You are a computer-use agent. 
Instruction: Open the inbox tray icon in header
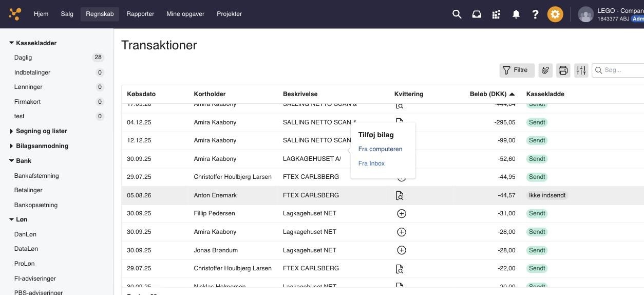tap(477, 14)
